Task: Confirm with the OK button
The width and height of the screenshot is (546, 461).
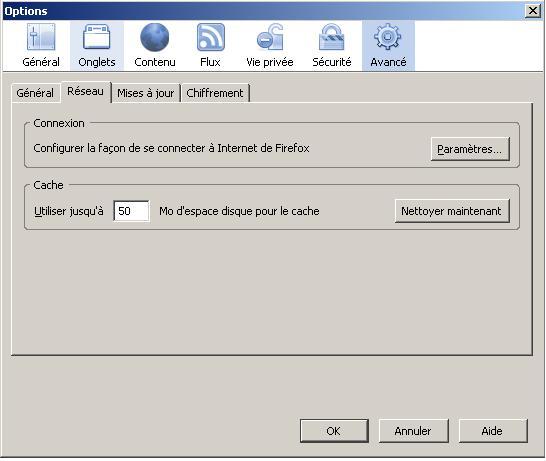Action: click(334, 431)
